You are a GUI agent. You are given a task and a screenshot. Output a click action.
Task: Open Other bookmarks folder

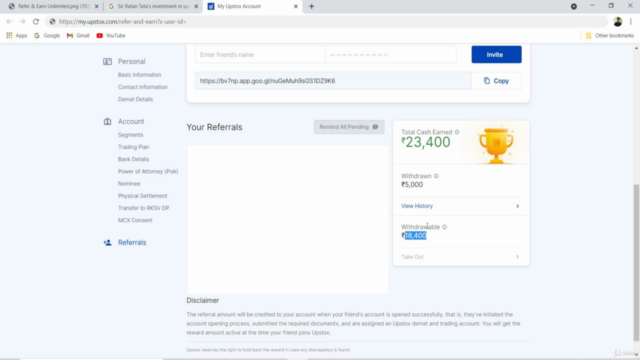(610, 36)
